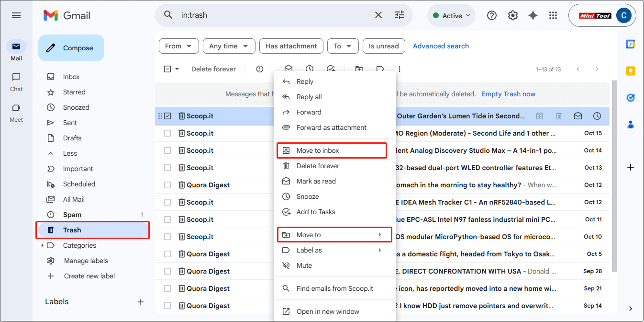Viewport: 644px width, 322px height.
Task: Apply a label using the label toolbar icon
Action: (x=380, y=69)
